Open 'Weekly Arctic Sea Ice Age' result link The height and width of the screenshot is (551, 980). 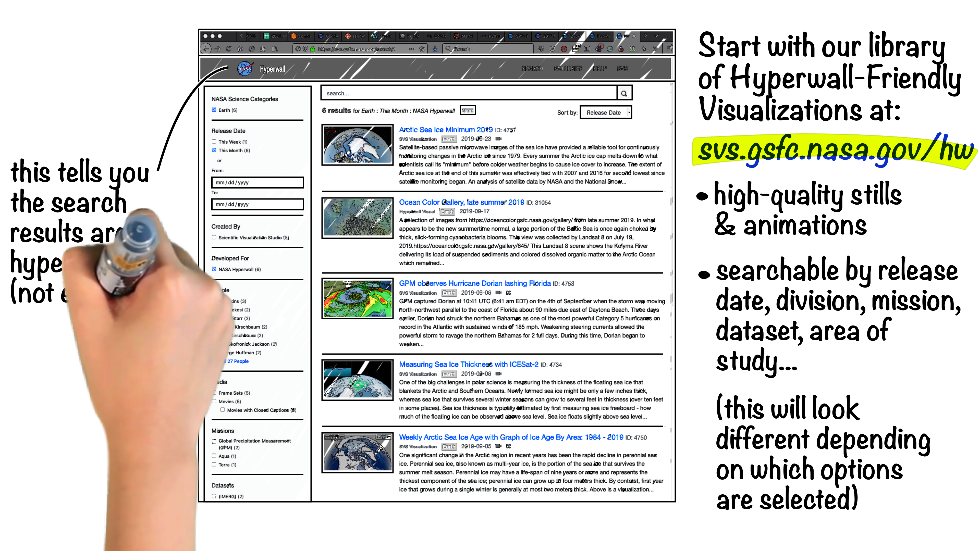(x=511, y=437)
